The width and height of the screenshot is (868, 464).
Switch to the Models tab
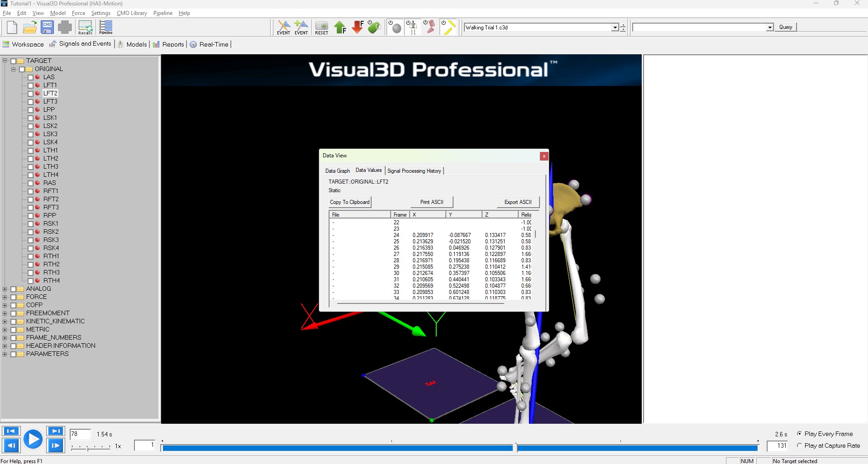[x=132, y=44]
